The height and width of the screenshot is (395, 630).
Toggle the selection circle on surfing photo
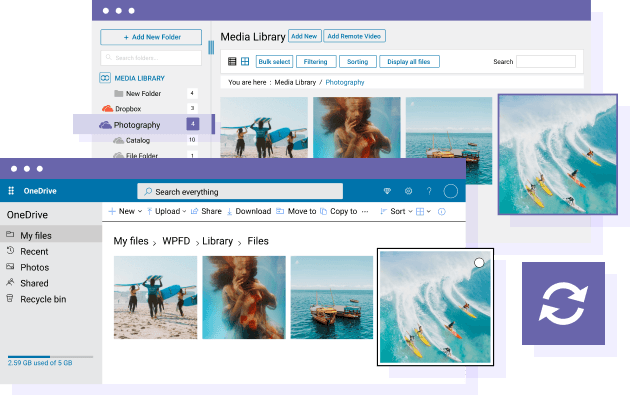coord(479,263)
